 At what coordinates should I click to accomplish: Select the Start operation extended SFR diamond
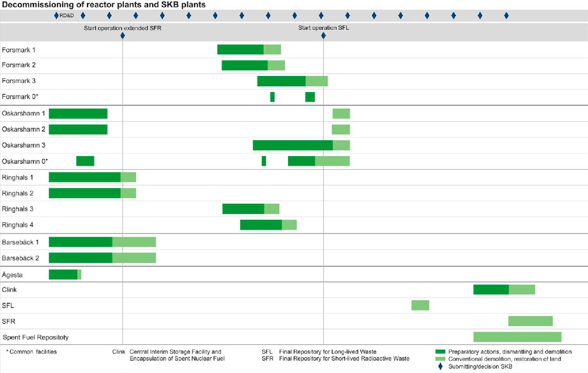[x=123, y=36]
